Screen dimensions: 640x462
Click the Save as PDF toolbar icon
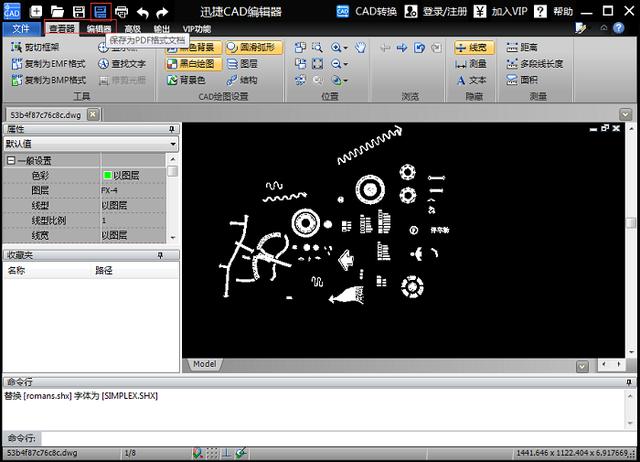(100, 11)
